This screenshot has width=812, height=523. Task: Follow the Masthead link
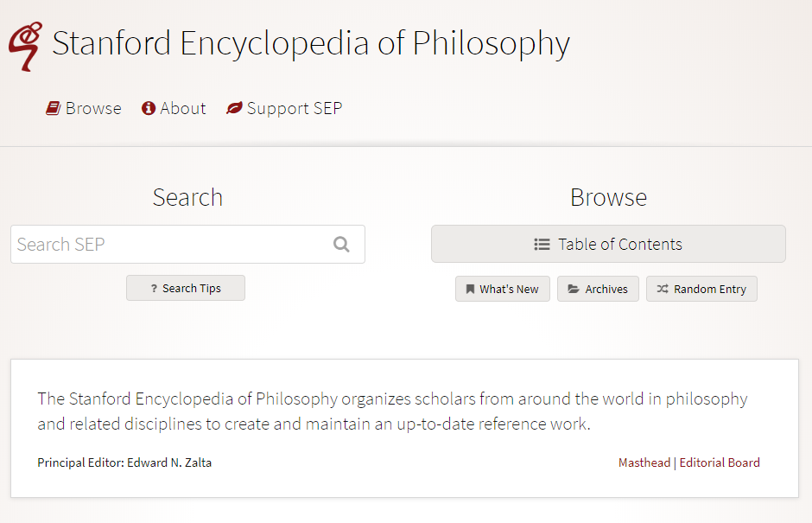pos(644,462)
